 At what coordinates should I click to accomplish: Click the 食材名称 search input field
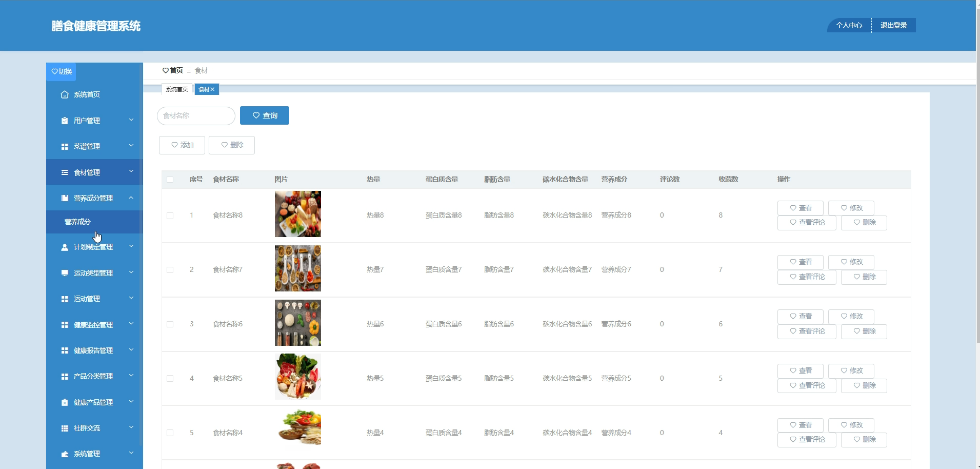(196, 116)
